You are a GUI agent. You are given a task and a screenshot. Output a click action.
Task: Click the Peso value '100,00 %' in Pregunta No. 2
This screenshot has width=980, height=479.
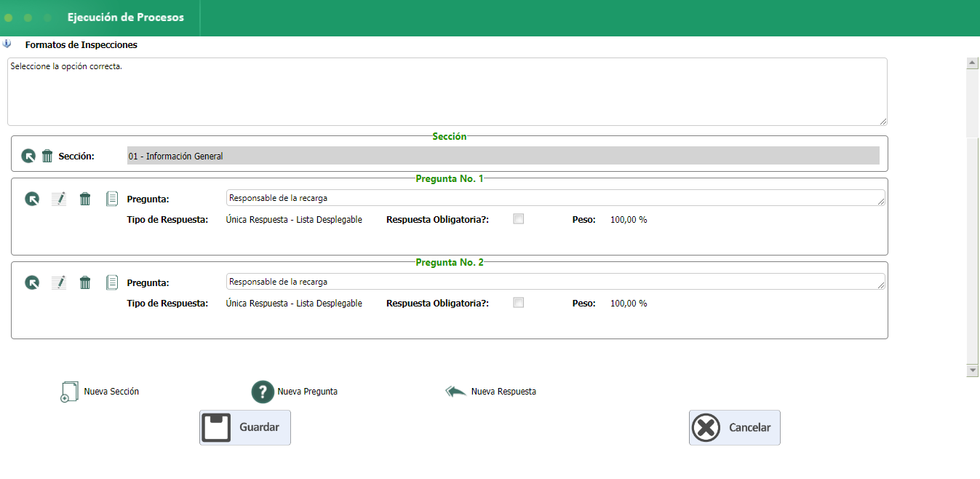(629, 304)
